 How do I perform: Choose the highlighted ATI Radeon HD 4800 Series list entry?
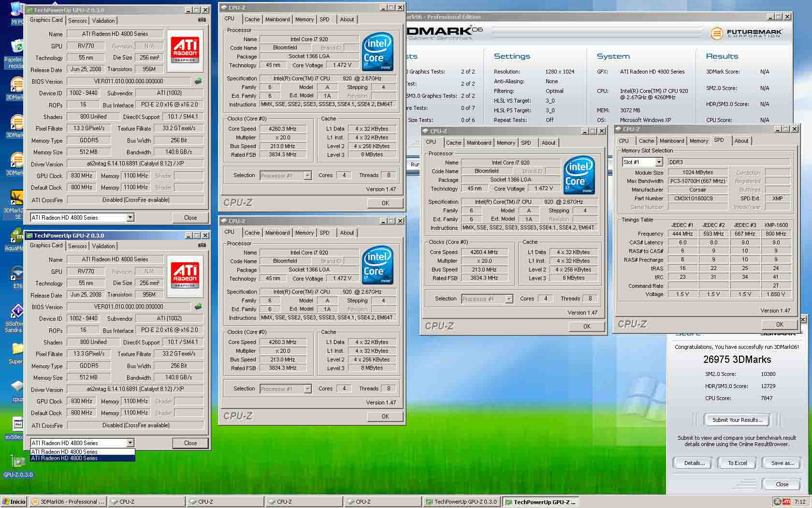pos(82,458)
